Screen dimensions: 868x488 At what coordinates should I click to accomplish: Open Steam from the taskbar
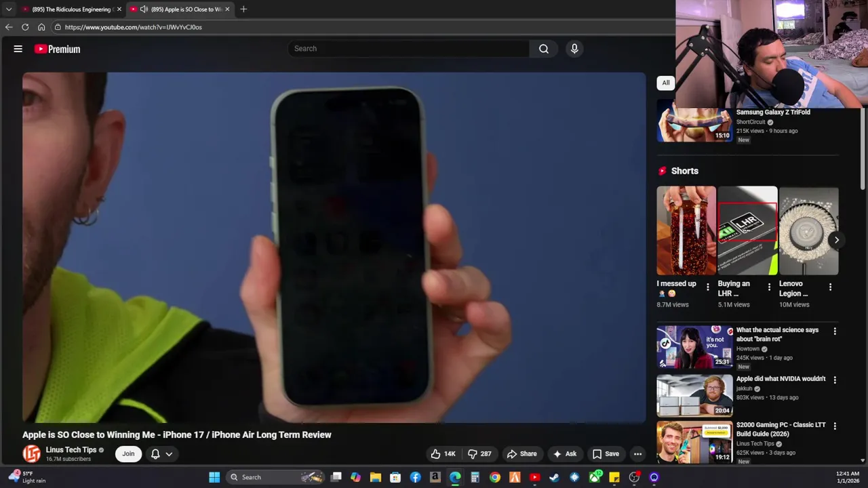coord(554,477)
